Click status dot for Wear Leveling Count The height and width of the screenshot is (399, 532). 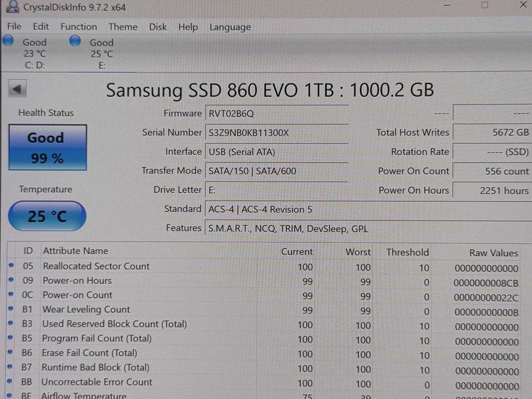click(11, 308)
